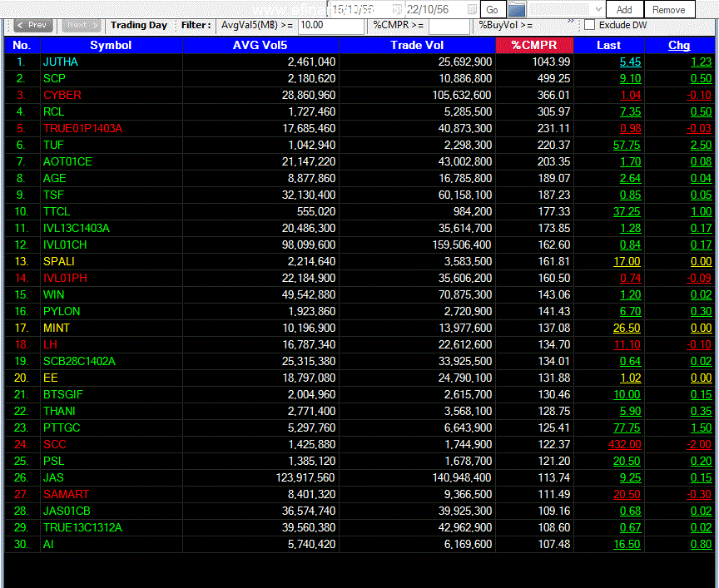Image resolution: width=719 pixels, height=588 pixels.
Task: Select symbol IVL01CH
Action: [65, 245]
